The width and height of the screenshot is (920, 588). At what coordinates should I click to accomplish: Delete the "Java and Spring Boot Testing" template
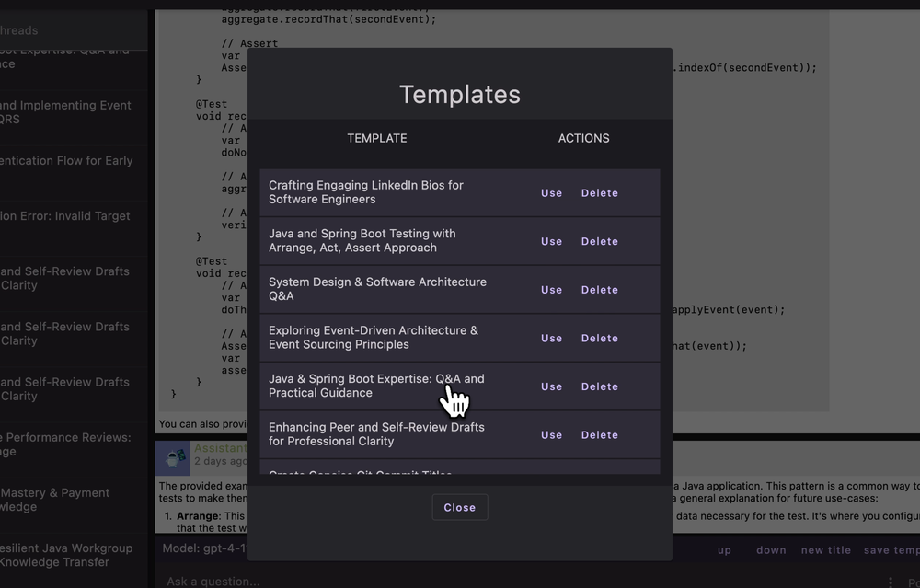[599, 240]
